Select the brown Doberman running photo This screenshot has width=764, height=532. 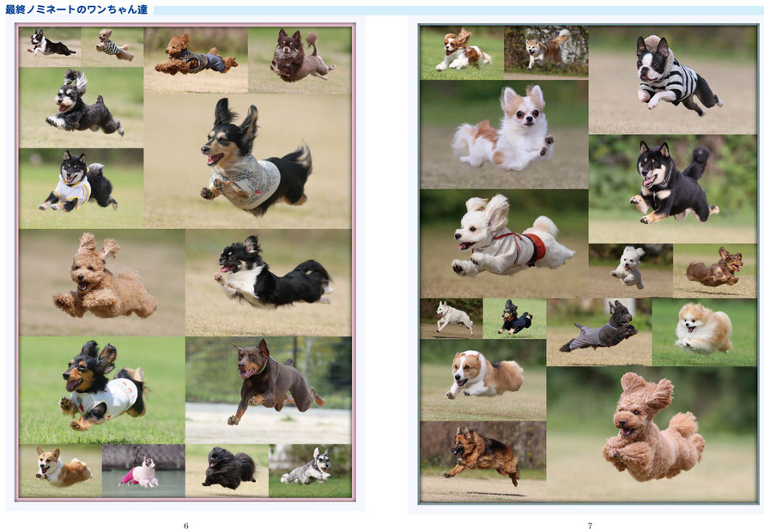[269, 390]
